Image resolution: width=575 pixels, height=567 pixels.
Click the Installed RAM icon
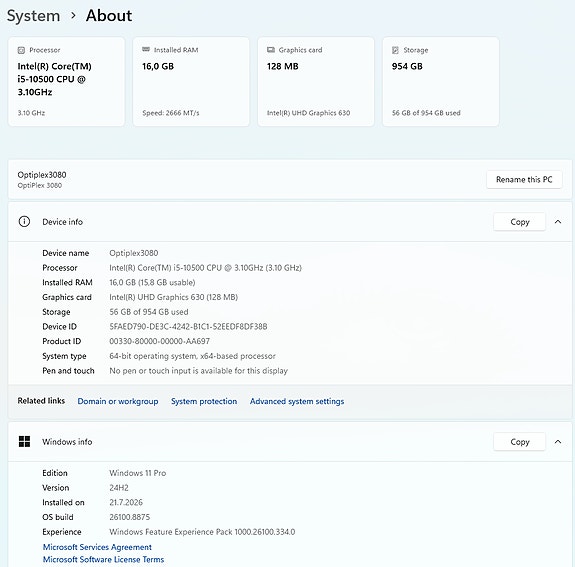(x=146, y=50)
